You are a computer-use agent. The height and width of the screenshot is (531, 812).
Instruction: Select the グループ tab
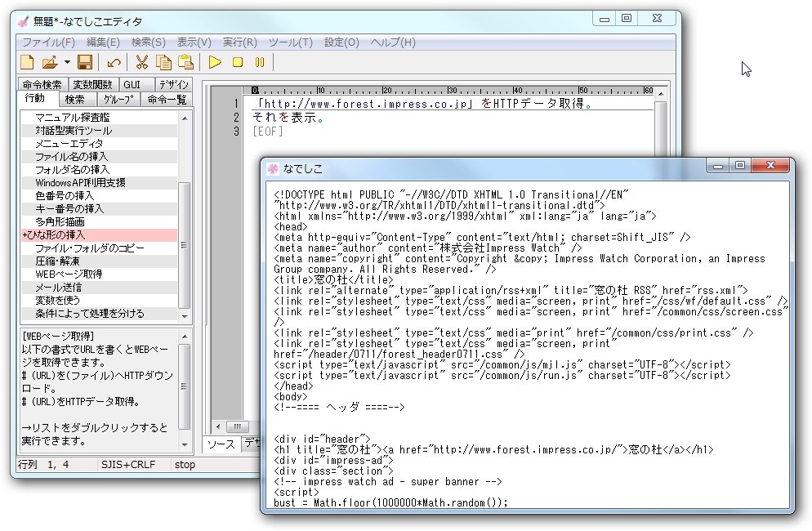tap(118, 99)
